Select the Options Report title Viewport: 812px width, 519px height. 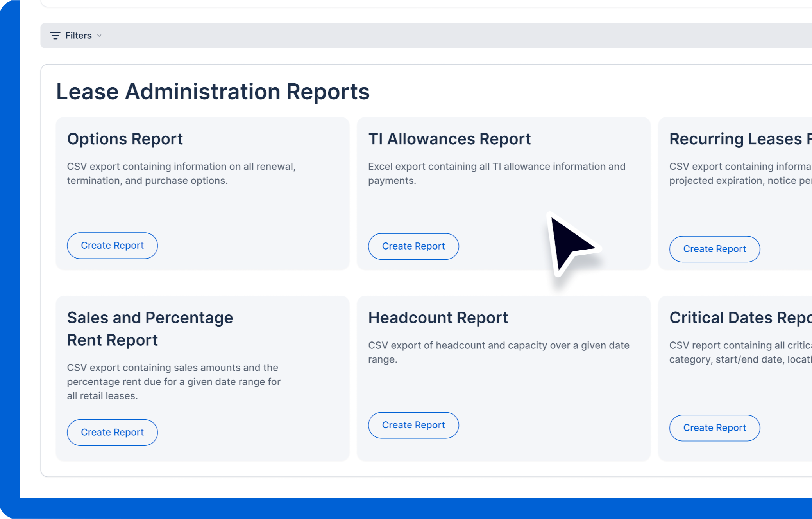[x=125, y=139]
